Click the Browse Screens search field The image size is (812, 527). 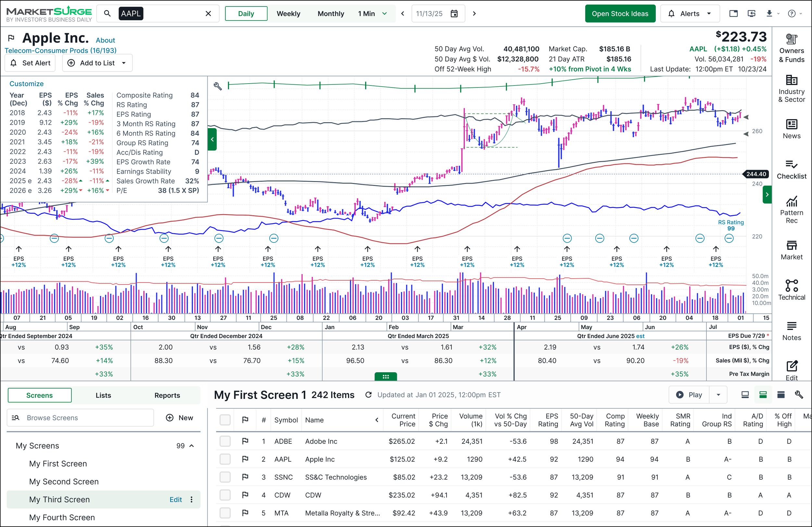(x=80, y=418)
